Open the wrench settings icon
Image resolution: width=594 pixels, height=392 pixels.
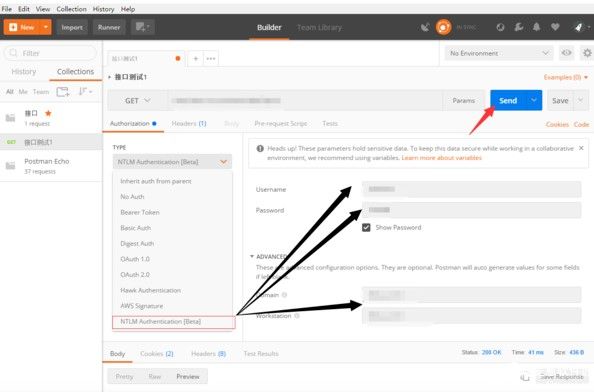click(518, 27)
